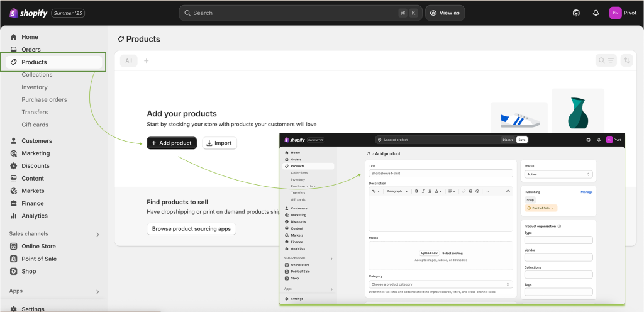Click the main Search bar
The height and width of the screenshot is (312, 644).
pyautogui.click(x=300, y=13)
